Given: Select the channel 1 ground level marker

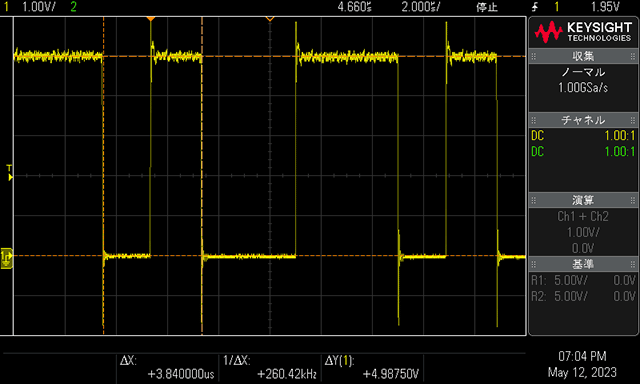Looking at the screenshot, I should point(6,258).
